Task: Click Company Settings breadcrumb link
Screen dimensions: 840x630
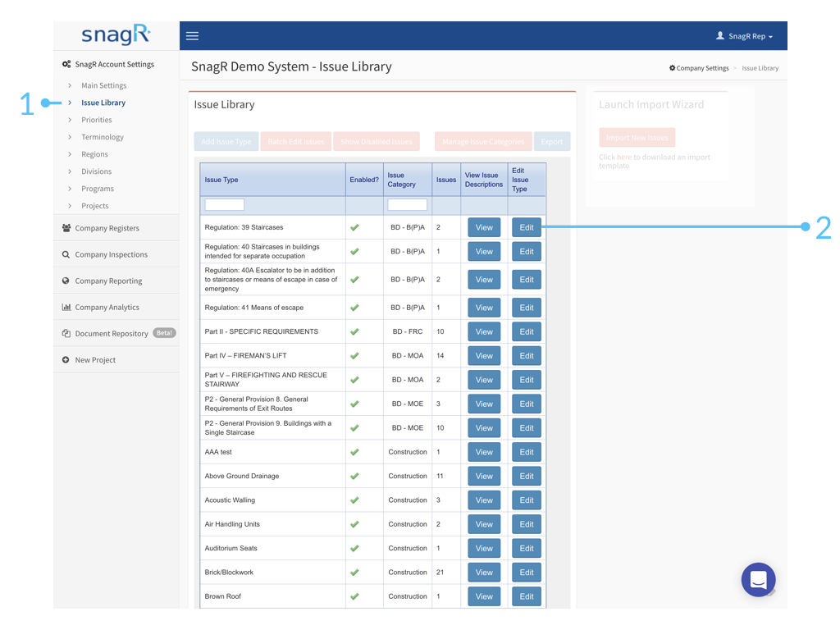Action: tap(702, 68)
